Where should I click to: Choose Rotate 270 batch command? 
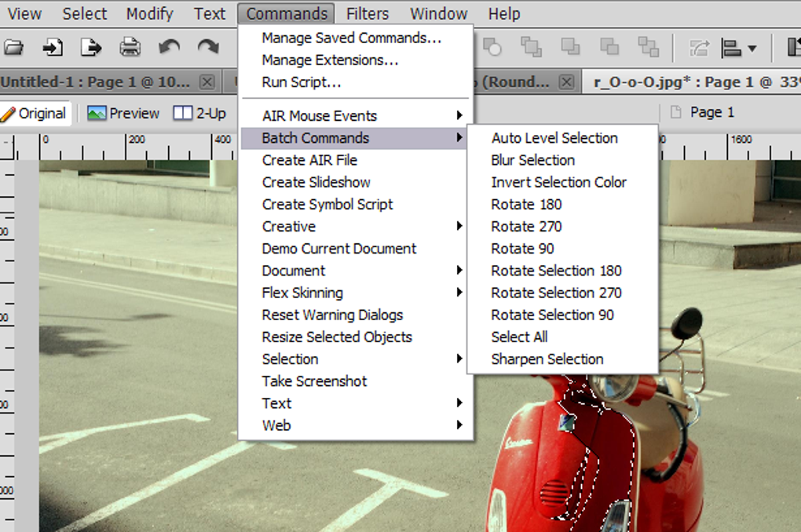(x=562, y=226)
